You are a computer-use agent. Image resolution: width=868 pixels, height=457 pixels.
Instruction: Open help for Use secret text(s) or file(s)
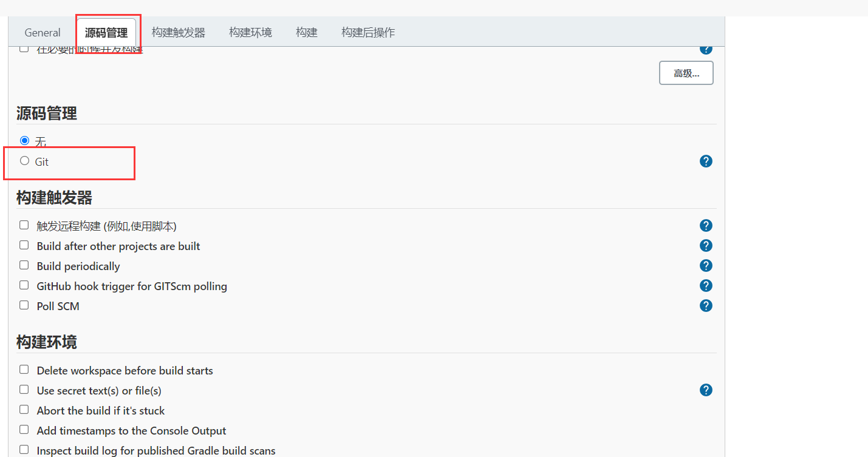[706, 390]
